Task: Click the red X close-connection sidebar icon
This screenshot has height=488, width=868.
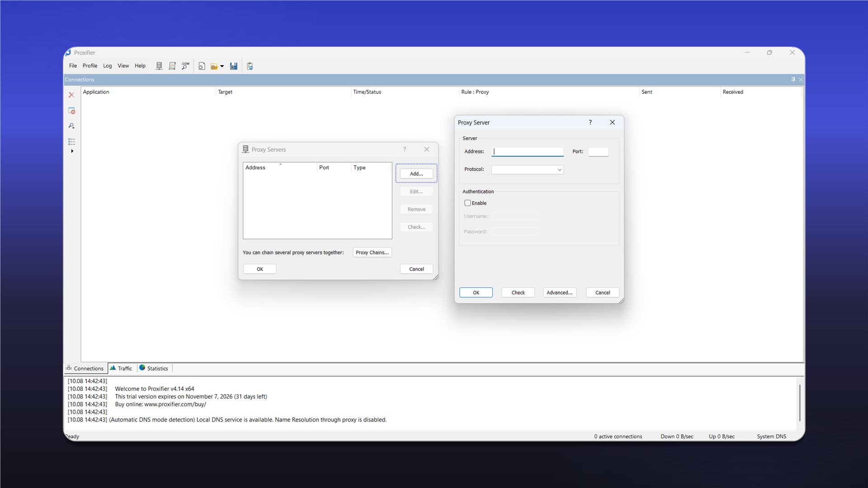Action: coord(71,95)
